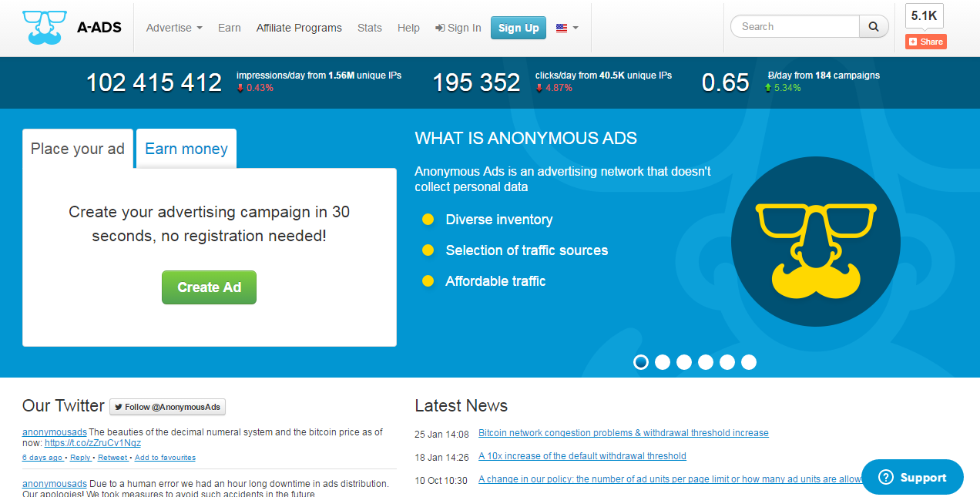980x497 pixels.
Task: Select the Place your ad tab
Action: pos(78,149)
